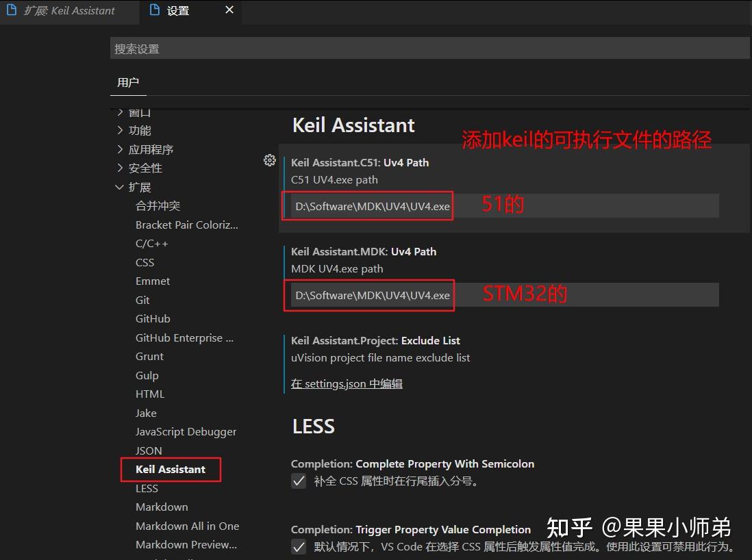Screen dimensions: 752x560
Task: Select the 用户 settings scope tab
Action: 127,82
